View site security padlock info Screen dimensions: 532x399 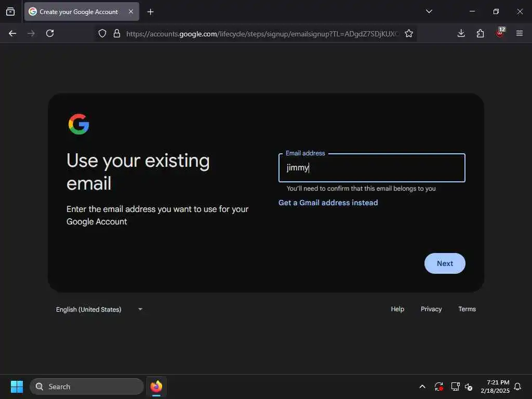(x=117, y=33)
